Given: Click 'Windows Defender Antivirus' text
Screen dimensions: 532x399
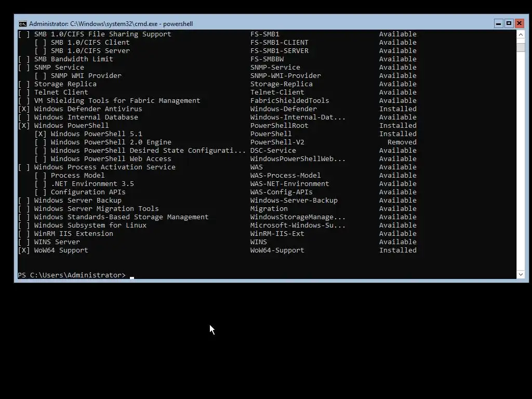Looking at the screenshot, I should pyautogui.click(x=88, y=109).
